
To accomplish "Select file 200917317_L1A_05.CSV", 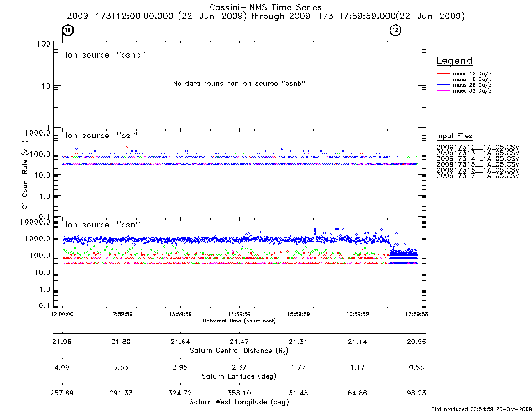I will click(478, 176).
